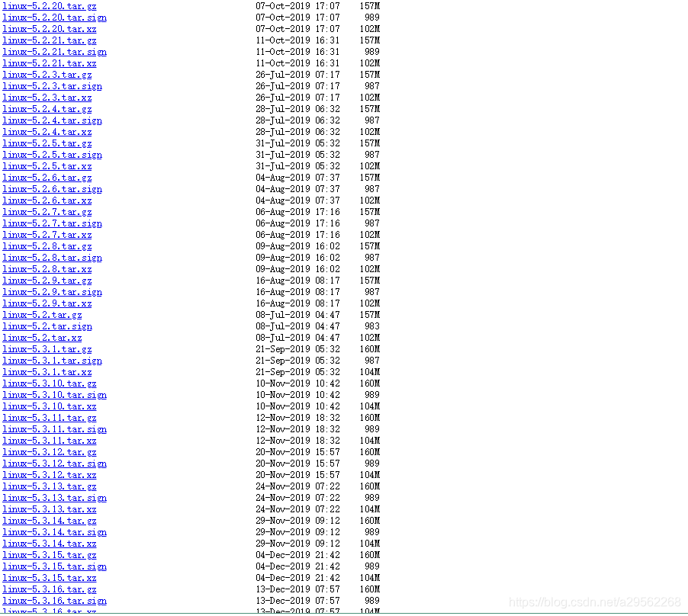Click linux-5.2.9.tar.sign
This screenshot has height=616, width=688.
[x=52, y=291]
